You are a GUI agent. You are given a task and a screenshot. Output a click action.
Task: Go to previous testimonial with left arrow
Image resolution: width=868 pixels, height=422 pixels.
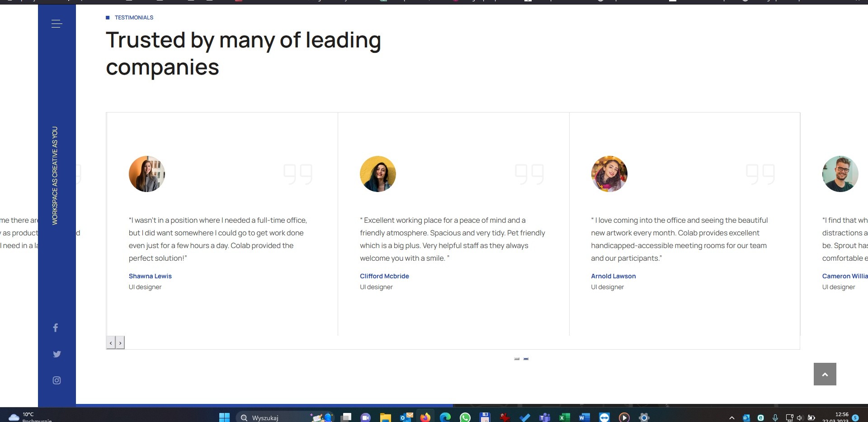click(111, 343)
